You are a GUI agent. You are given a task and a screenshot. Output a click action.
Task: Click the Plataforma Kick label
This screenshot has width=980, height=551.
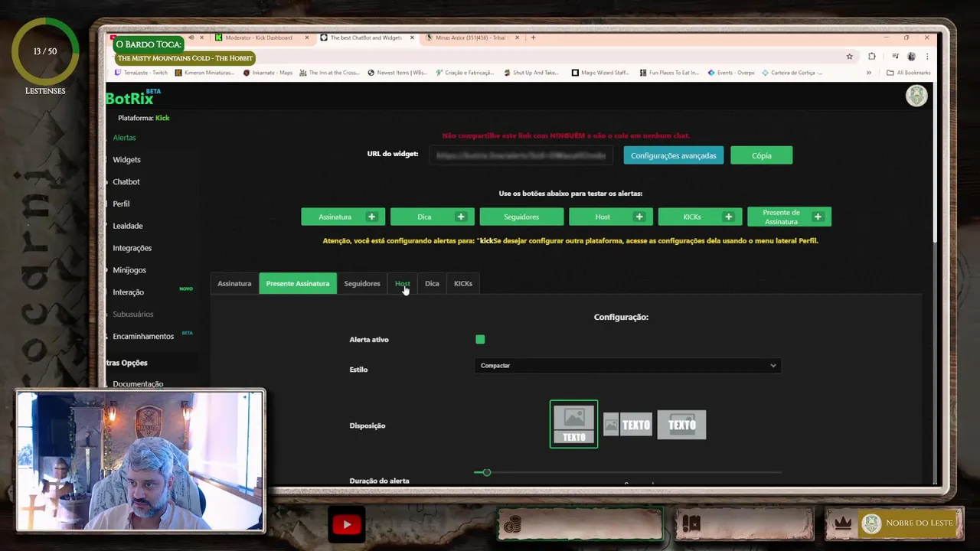pos(144,118)
